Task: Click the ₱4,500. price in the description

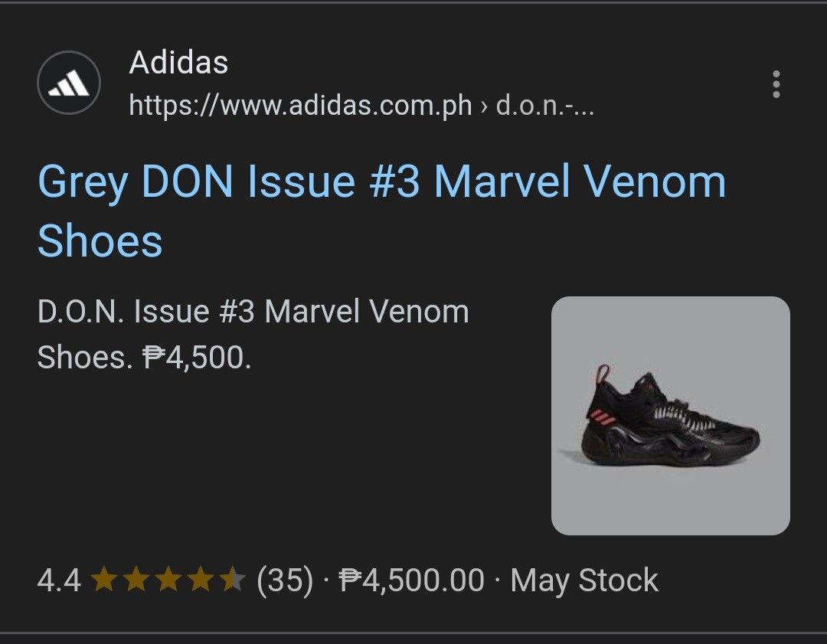Action: point(197,357)
